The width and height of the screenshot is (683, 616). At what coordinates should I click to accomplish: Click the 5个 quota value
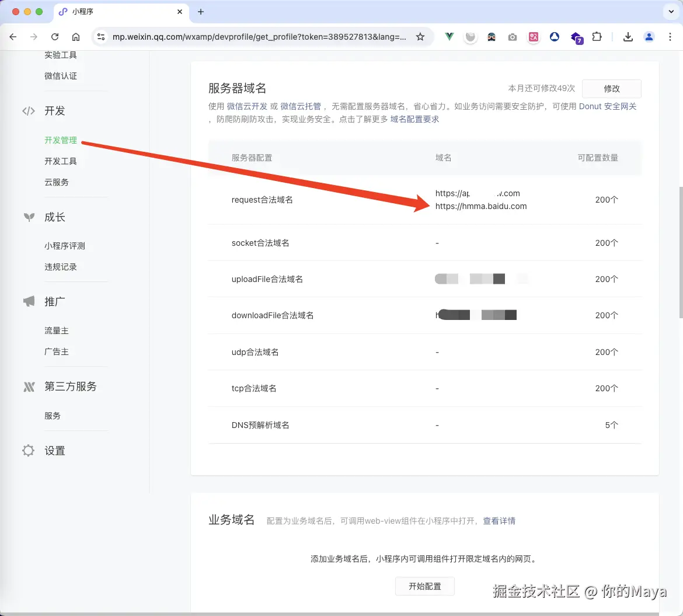[612, 424]
